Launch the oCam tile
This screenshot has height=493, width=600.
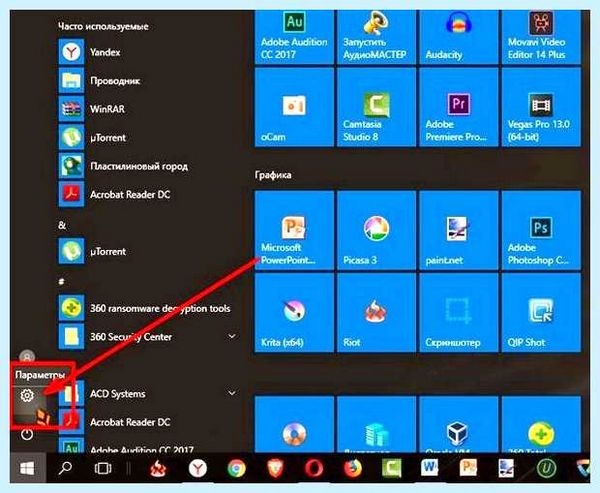294,107
